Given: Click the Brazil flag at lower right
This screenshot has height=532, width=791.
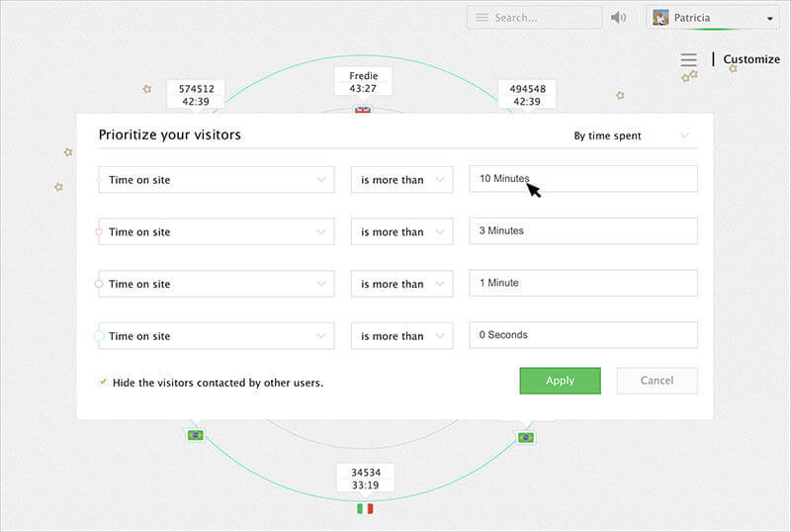Looking at the screenshot, I should (526, 438).
